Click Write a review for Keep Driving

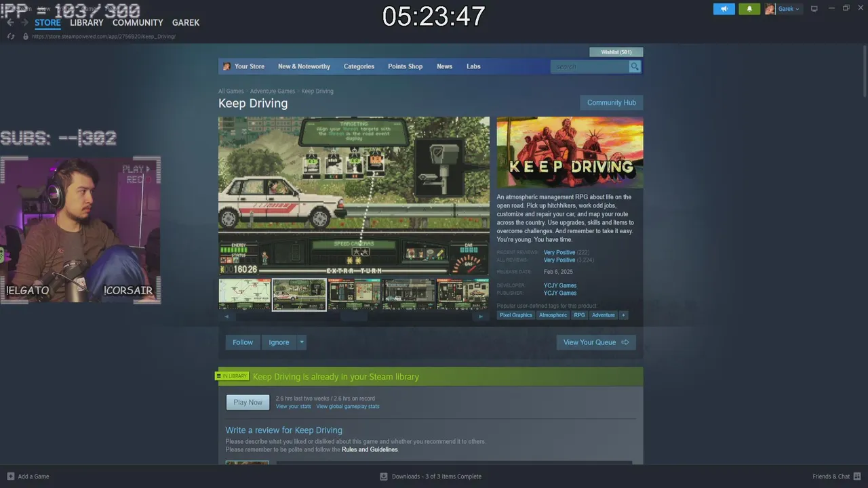[283, 430]
